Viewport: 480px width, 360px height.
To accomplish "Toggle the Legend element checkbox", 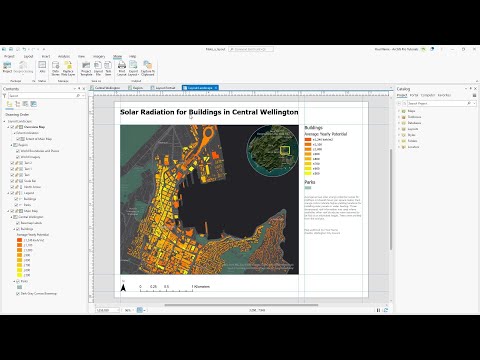I will pyautogui.click(x=12, y=193).
